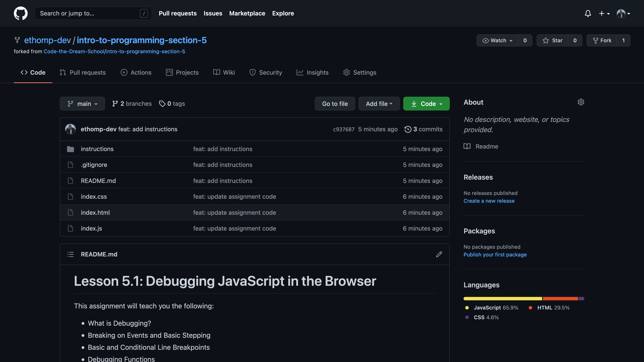Click the Go to file button

pyautogui.click(x=335, y=104)
